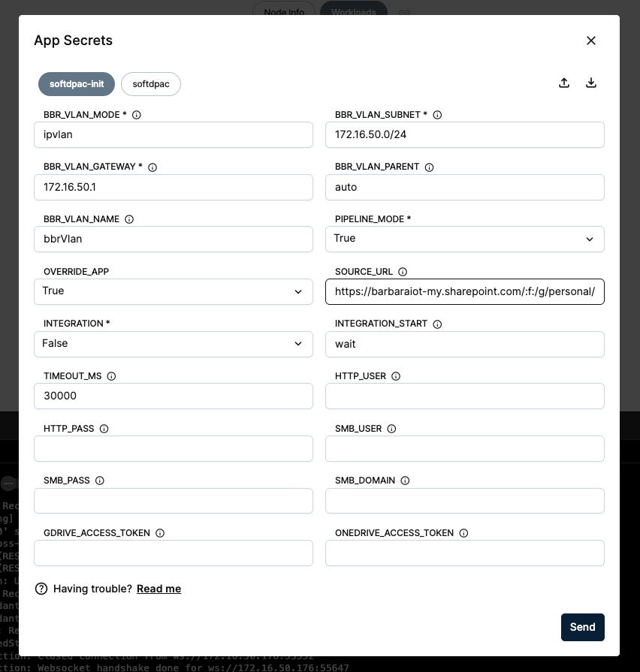Expand the OVERRIDE_APP dropdown
This screenshot has width=640, height=672.
[174, 292]
